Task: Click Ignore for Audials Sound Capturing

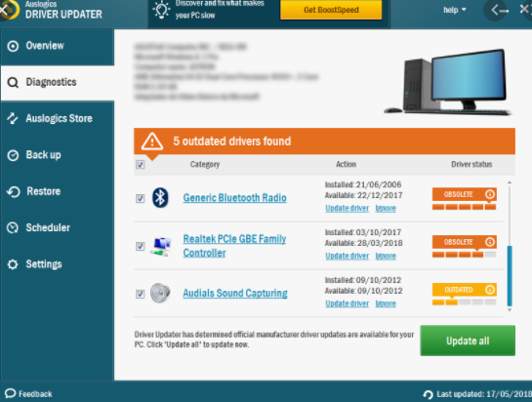Action: click(x=386, y=303)
